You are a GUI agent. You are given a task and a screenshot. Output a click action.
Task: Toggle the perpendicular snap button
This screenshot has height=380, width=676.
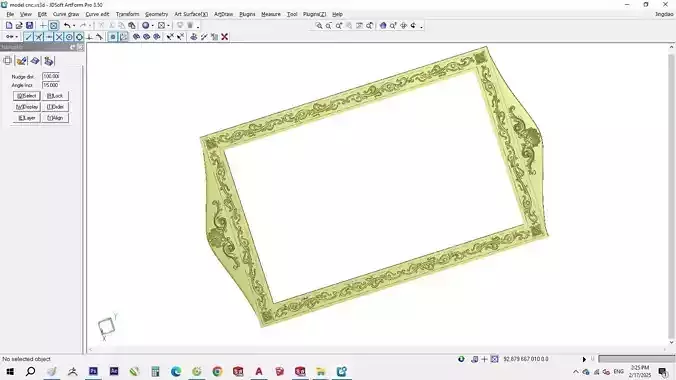[x=90, y=37]
